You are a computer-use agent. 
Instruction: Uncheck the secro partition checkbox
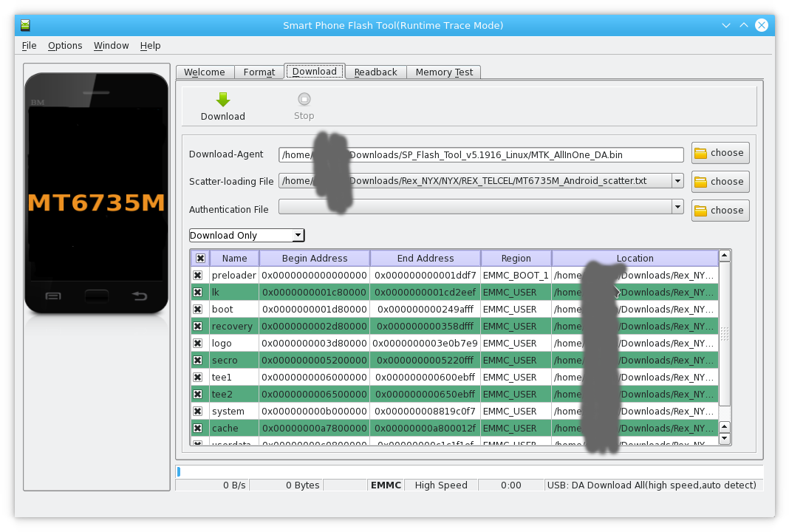tap(198, 361)
